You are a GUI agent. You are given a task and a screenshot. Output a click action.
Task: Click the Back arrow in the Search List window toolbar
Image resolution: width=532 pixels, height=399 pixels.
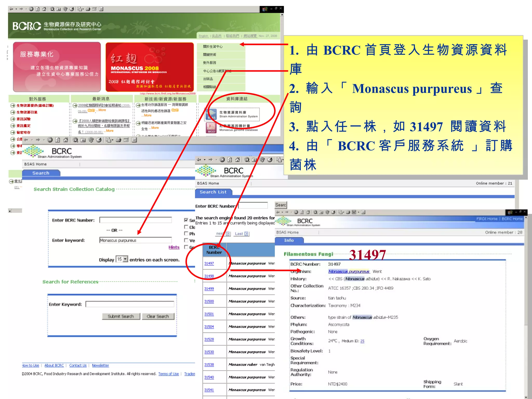(x=199, y=160)
